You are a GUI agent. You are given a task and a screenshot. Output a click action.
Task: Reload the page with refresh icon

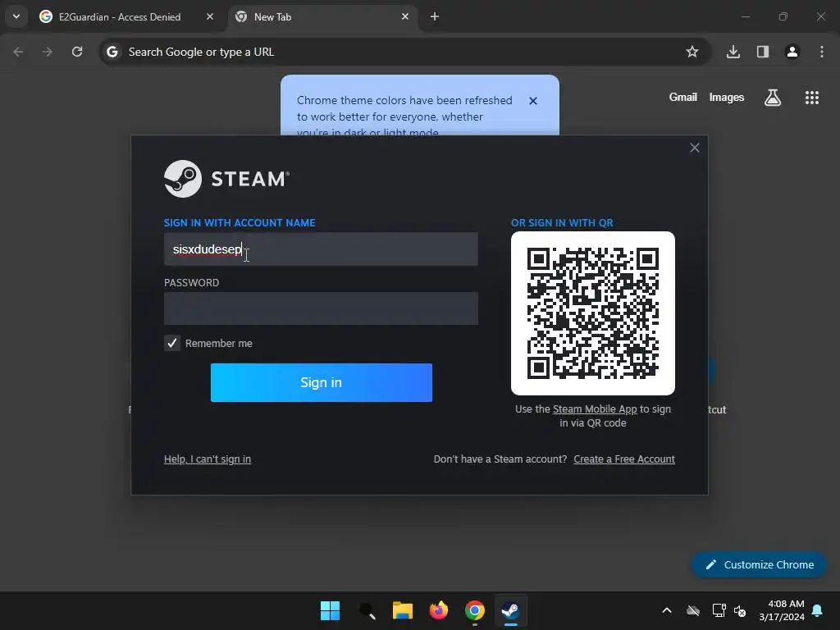tap(77, 52)
